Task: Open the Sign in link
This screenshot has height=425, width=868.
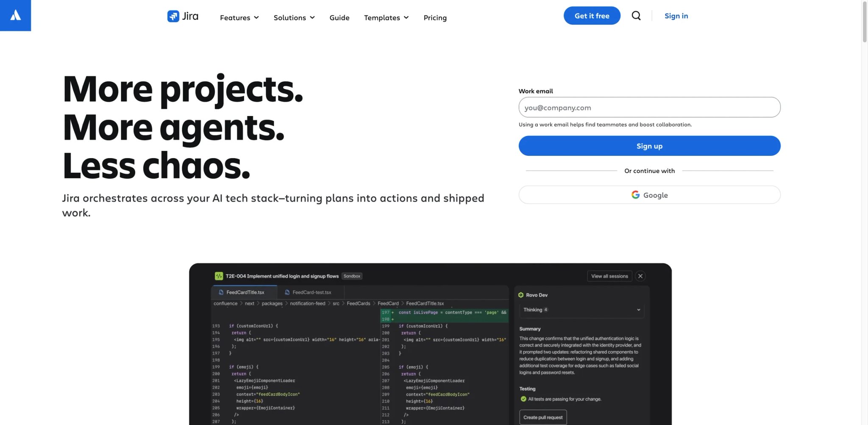Action: tap(676, 16)
